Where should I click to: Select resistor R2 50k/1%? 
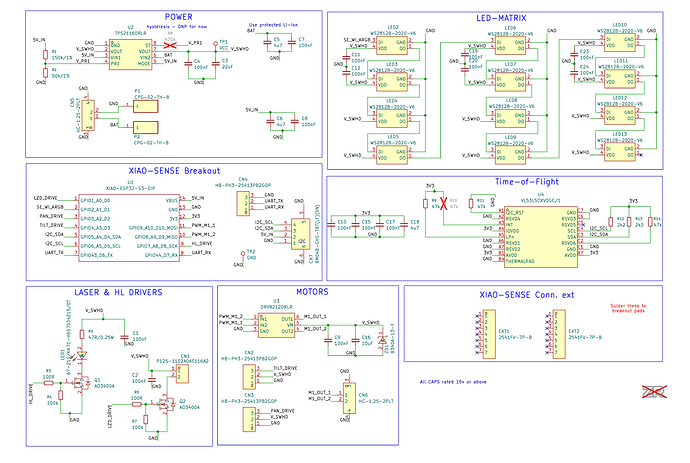[45, 73]
